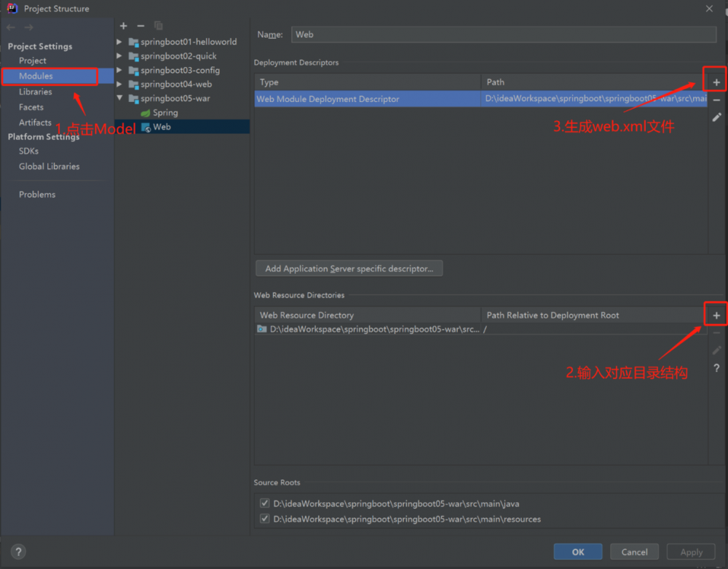Click the Spring facet leaf icon
The width and height of the screenshot is (728, 569).
(x=146, y=113)
